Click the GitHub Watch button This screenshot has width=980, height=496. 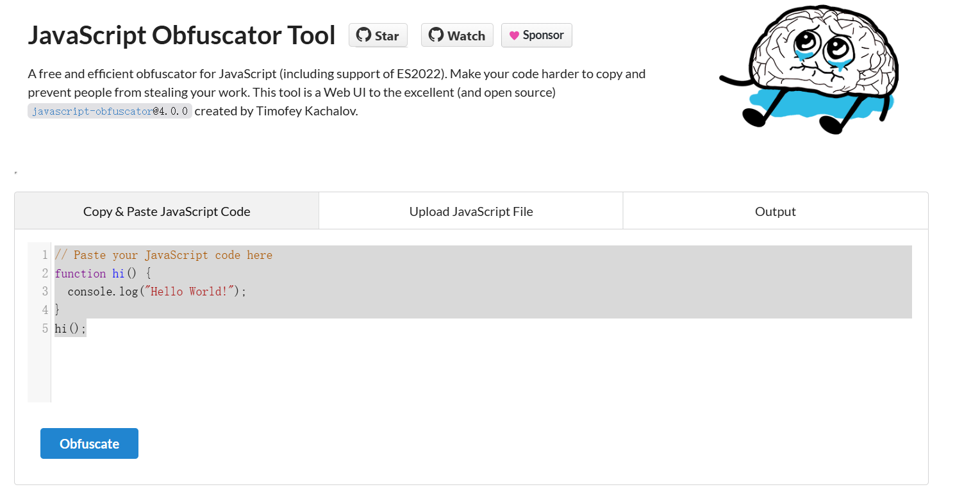point(457,35)
